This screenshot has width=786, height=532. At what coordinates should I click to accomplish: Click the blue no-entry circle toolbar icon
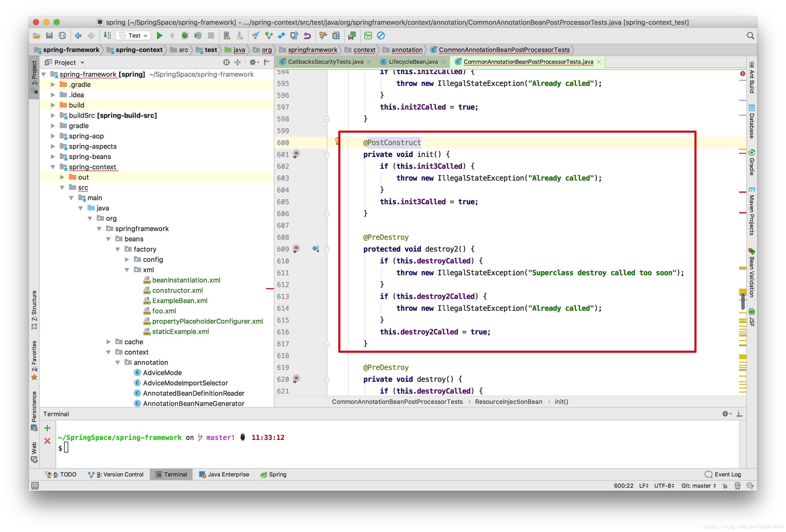click(381, 36)
